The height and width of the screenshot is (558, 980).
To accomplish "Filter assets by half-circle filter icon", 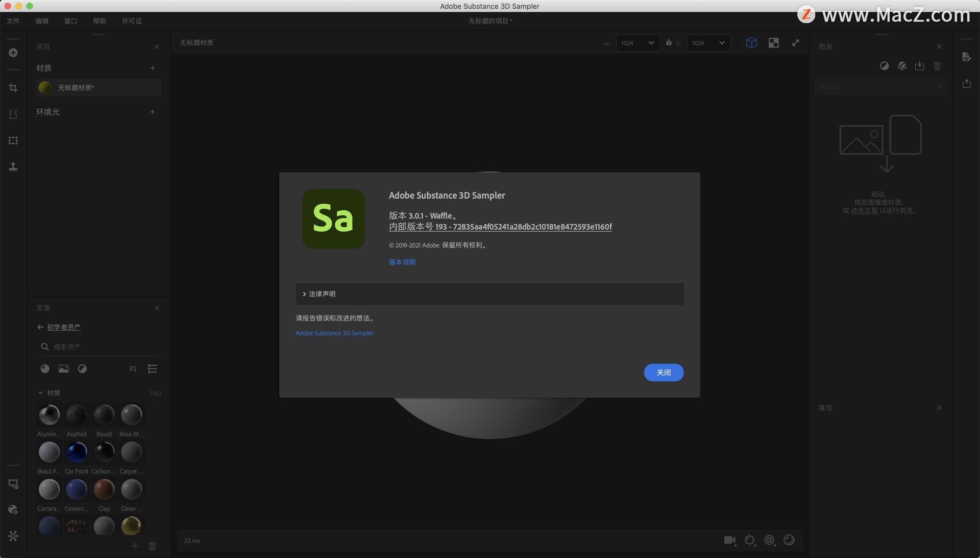I will pyautogui.click(x=82, y=369).
